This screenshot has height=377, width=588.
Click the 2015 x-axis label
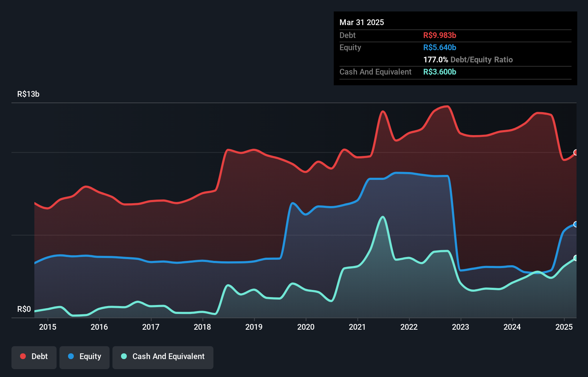pos(48,327)
